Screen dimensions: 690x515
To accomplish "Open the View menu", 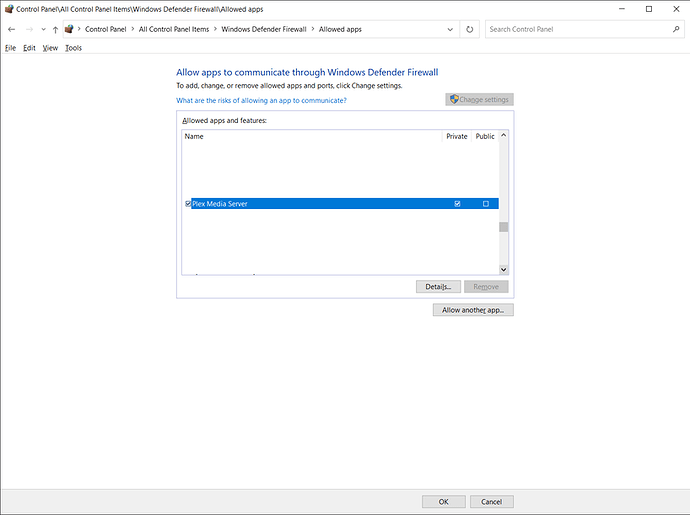I will pyautogui.click(x=50, y=48).
